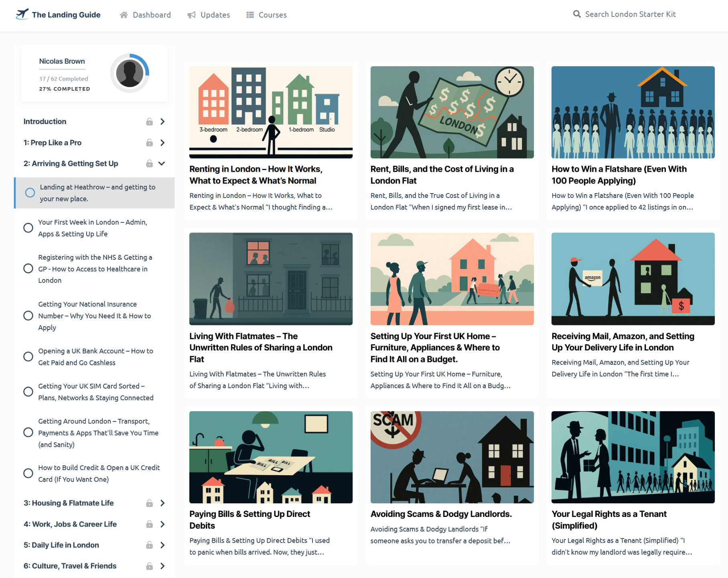This screenshot has height=578, width=728.
Task: Open Avoiding Scams & Dodgy Landlords article title
Action: [441, 514]
